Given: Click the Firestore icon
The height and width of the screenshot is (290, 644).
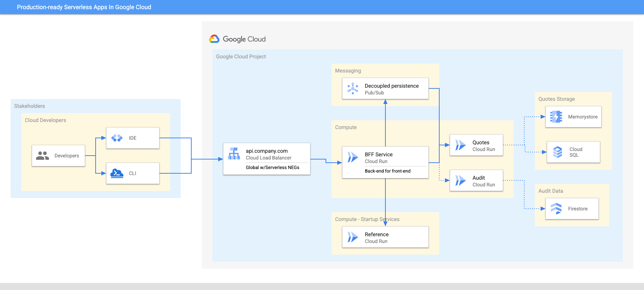Looking at the screenshot, I should coord(556,209).
